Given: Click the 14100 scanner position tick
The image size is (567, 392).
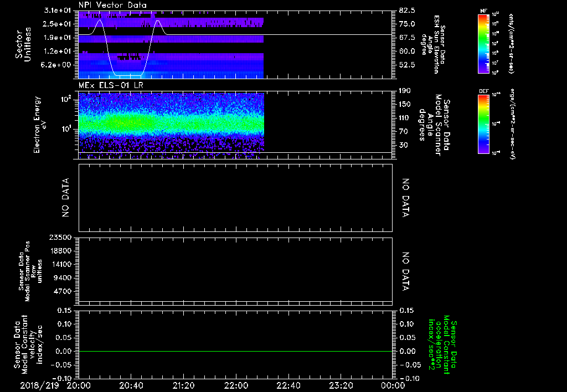Looking at the screenshot, I should (x=62, y=264).
